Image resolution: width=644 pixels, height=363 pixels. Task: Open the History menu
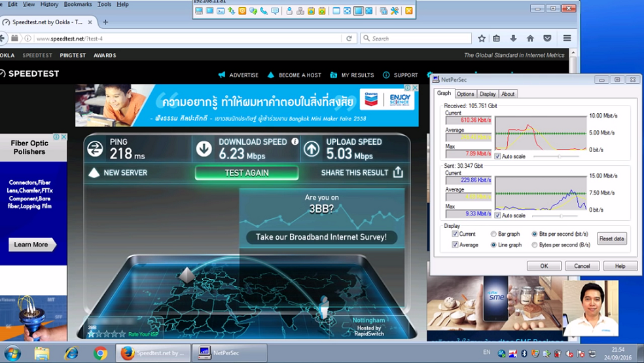pyautogui.click(x=49, y=4)
